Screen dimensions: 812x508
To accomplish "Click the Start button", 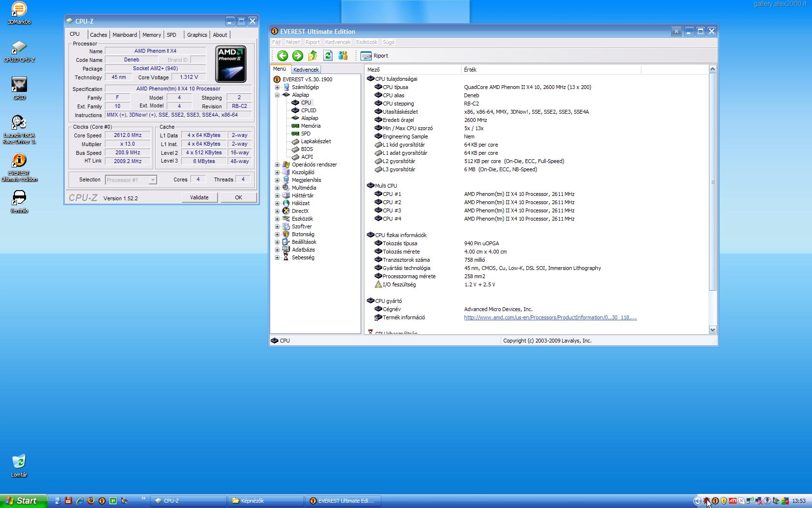I will pos(23,501).
